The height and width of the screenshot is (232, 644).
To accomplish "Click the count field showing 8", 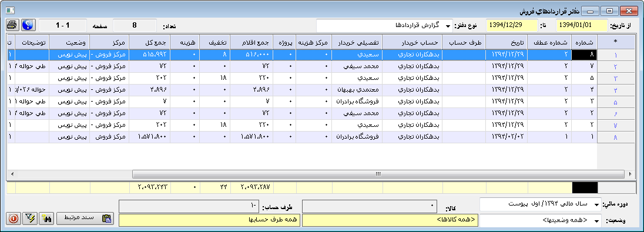I will pyautogui.click(x=135, y=25).
